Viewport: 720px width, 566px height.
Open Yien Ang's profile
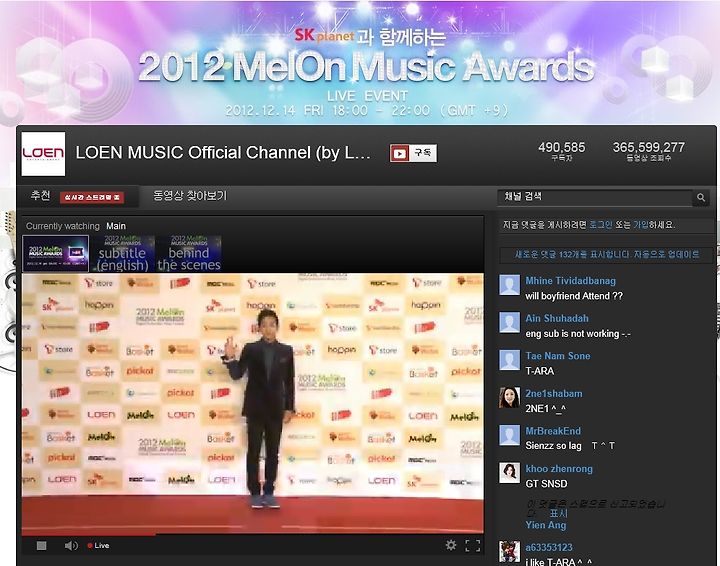pyautogui.click(x=546, y=525)
